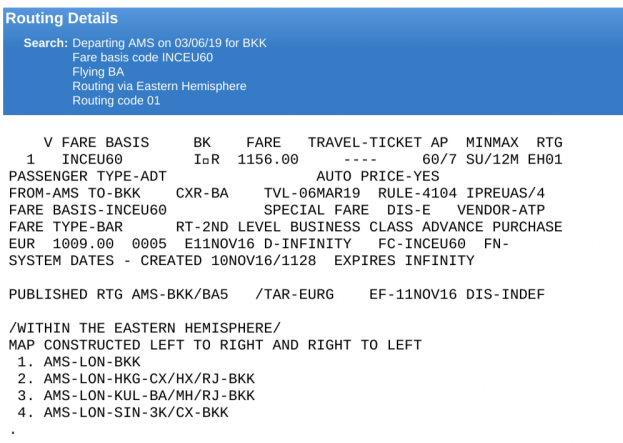Select the INCEU60 fare basis in row 1

(92, 160)
